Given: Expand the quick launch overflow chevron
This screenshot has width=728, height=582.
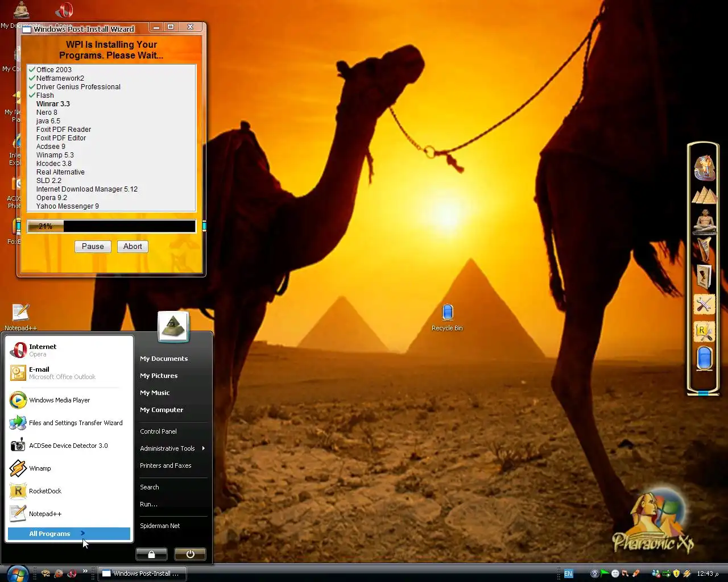Looking at the screenshot, I should 85,571.
